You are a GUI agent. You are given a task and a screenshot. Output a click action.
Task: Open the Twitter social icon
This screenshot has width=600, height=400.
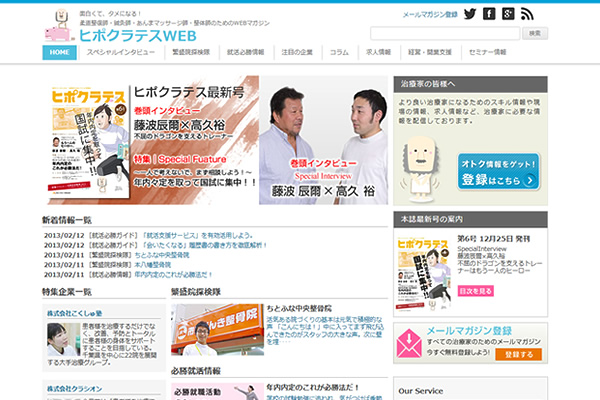(468, 14)
